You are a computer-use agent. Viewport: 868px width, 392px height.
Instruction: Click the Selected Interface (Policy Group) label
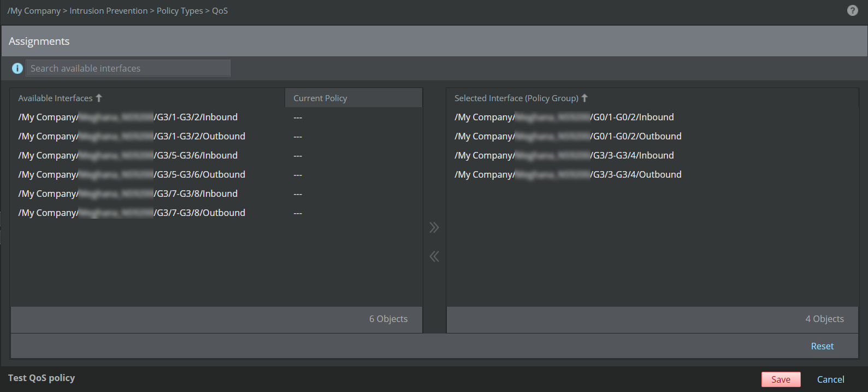516,98
